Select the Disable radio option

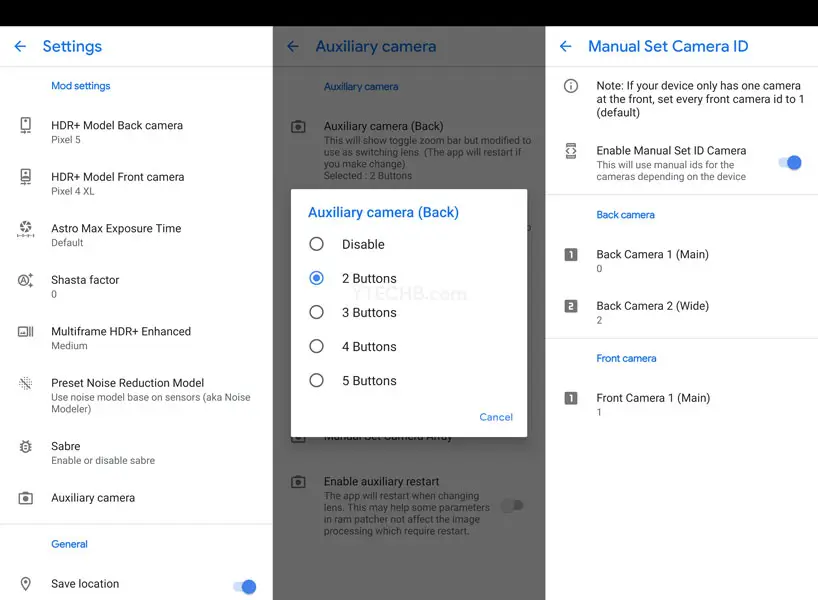pyautogui.click(x=317, y=244)
